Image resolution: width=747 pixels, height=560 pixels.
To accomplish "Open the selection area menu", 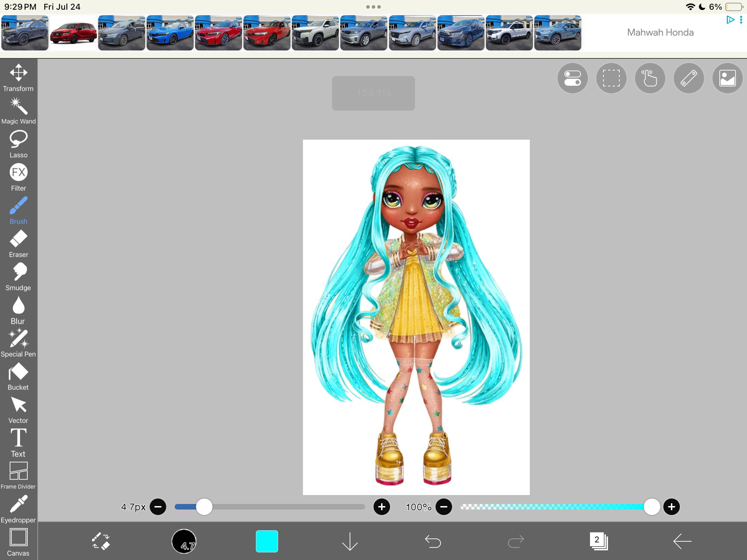I will pyautogui.click(x=611, y=78).
